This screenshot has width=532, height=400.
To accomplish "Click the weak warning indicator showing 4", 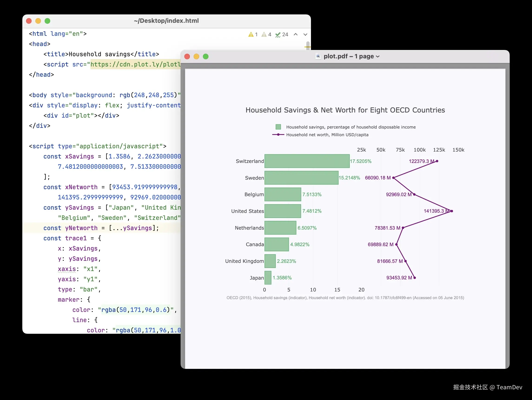I will tap(266, 34).
